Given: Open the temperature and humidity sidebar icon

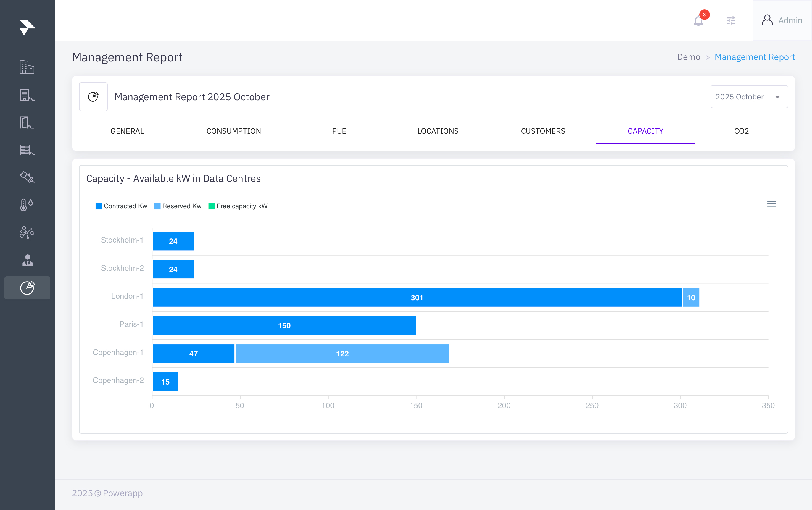Looking at the screenshot, I should point(27,204).
